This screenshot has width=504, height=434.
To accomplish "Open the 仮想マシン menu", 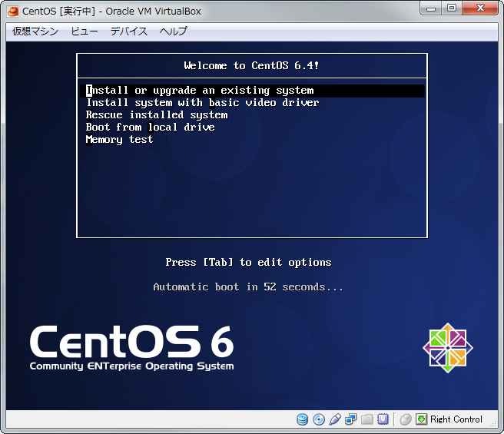I will 35,31.
